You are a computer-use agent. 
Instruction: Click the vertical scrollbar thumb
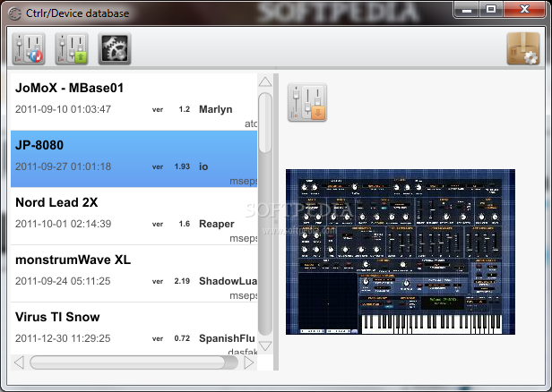click(265, 123)
